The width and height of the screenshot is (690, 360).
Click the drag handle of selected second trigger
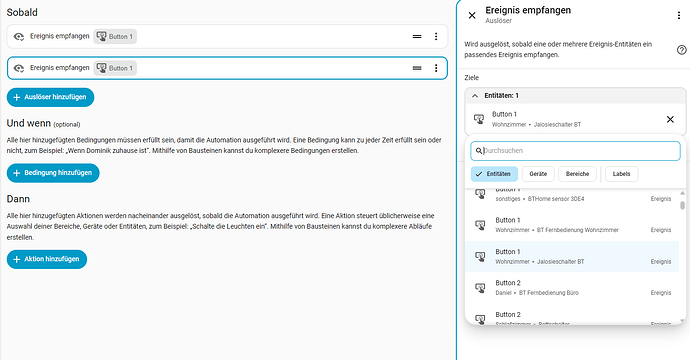tap(417, 68)
